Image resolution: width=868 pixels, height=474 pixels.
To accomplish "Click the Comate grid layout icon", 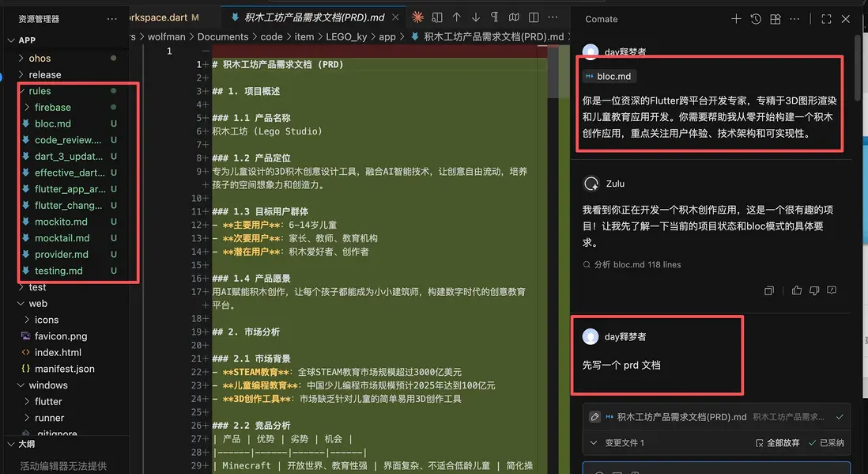I will 775,19.
